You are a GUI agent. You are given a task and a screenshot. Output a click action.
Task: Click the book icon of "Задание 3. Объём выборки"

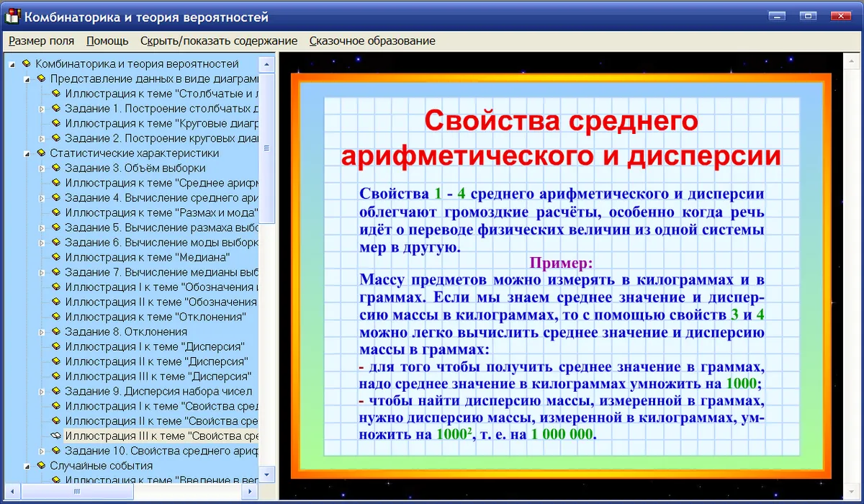[x=56, y=168]
